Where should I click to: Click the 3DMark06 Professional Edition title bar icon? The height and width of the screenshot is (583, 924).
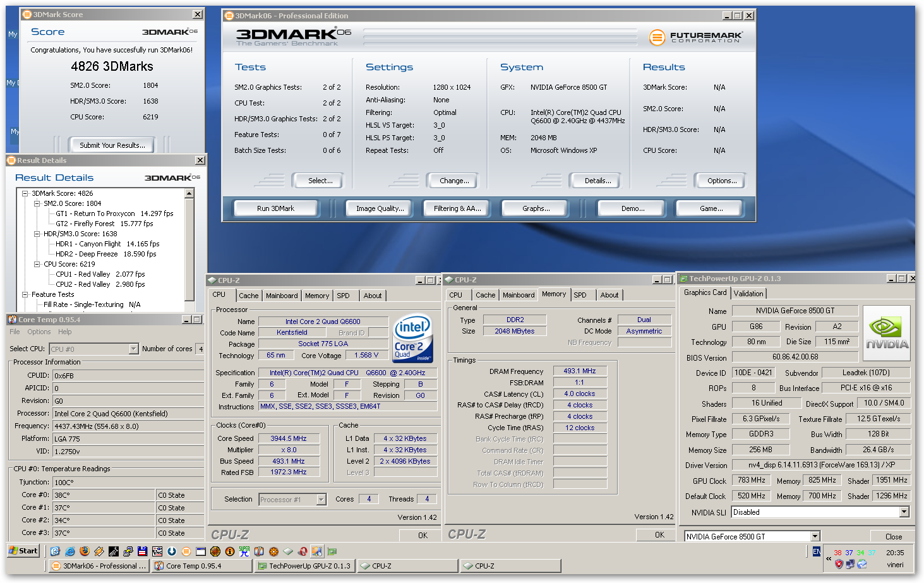click(x=229, y=16)
